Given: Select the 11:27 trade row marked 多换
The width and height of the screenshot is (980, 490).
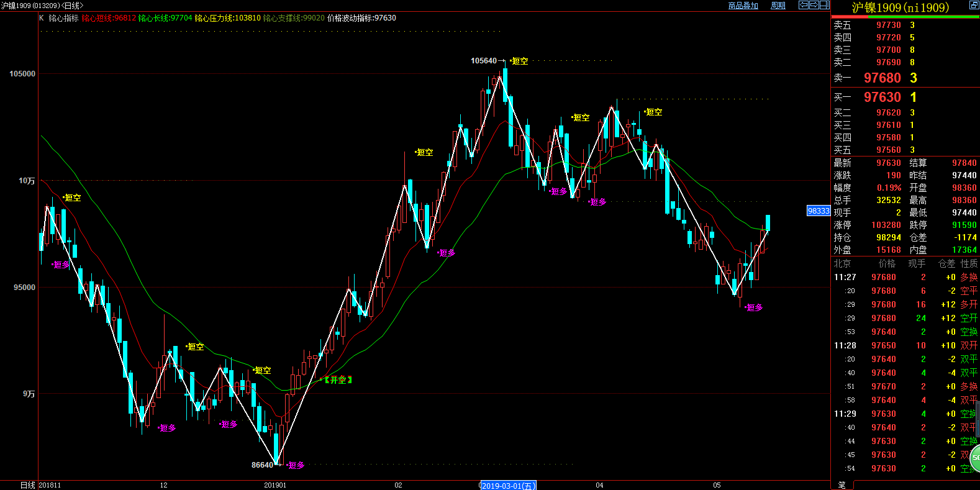Looking at the screenshot, I should [905, 277].
